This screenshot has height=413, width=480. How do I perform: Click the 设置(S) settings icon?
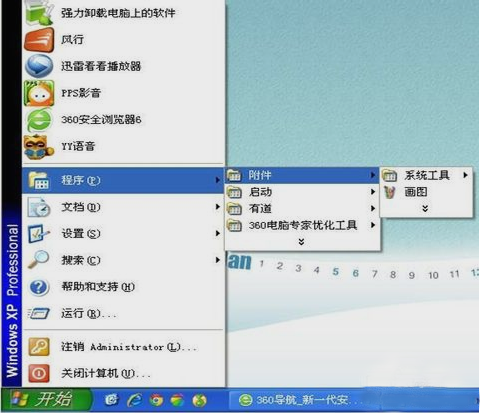pos(39,234)
